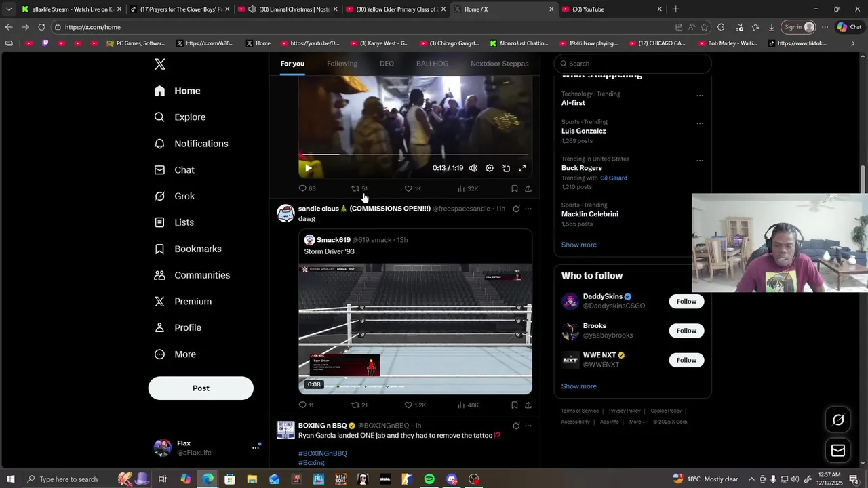Click the X logo in sidebar
The image size is (868, 488).
(x=159, y=64)
